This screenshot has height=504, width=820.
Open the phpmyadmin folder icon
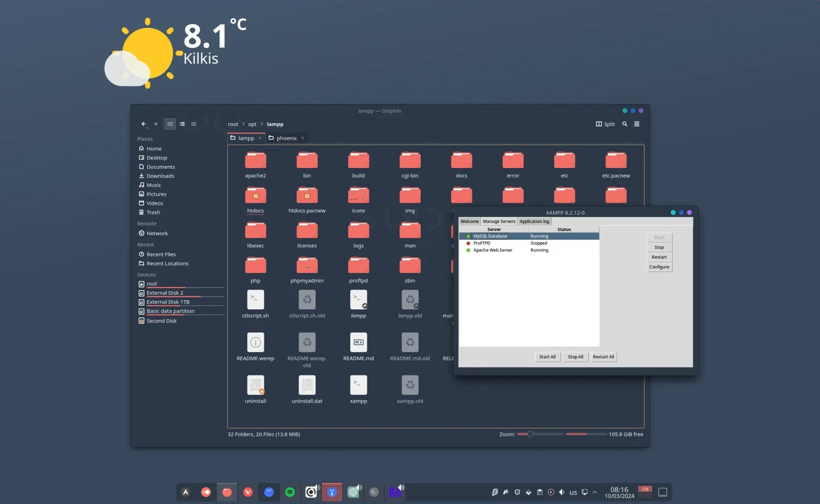click(x=307, y=265)
